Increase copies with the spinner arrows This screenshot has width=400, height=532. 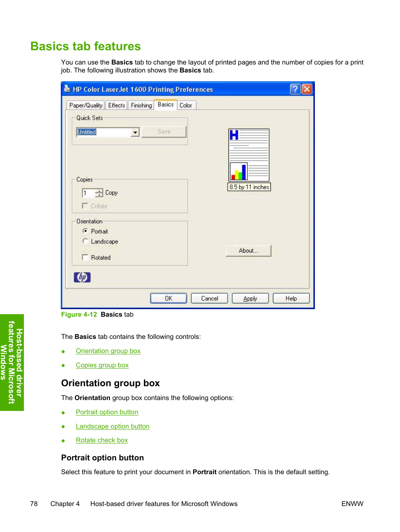[x=99, y=191]
